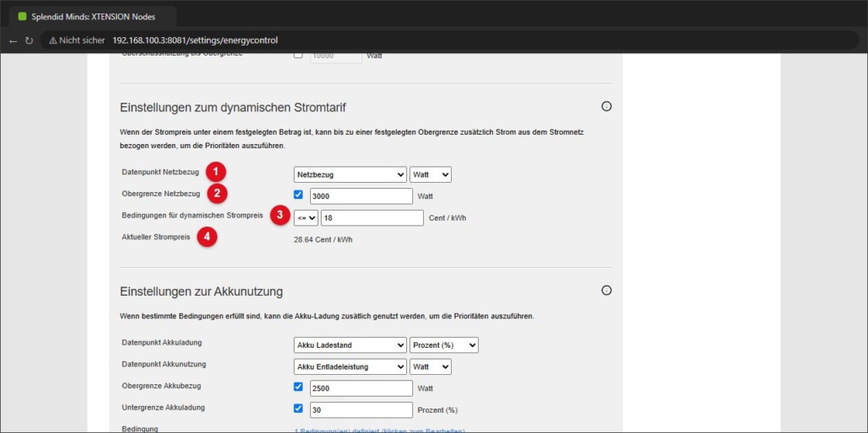Viewport: 868px width, 433px height.
Task: Click heading 'Einstellungen zum dynamischen Stromtarif'
Action: coord(233,108)
